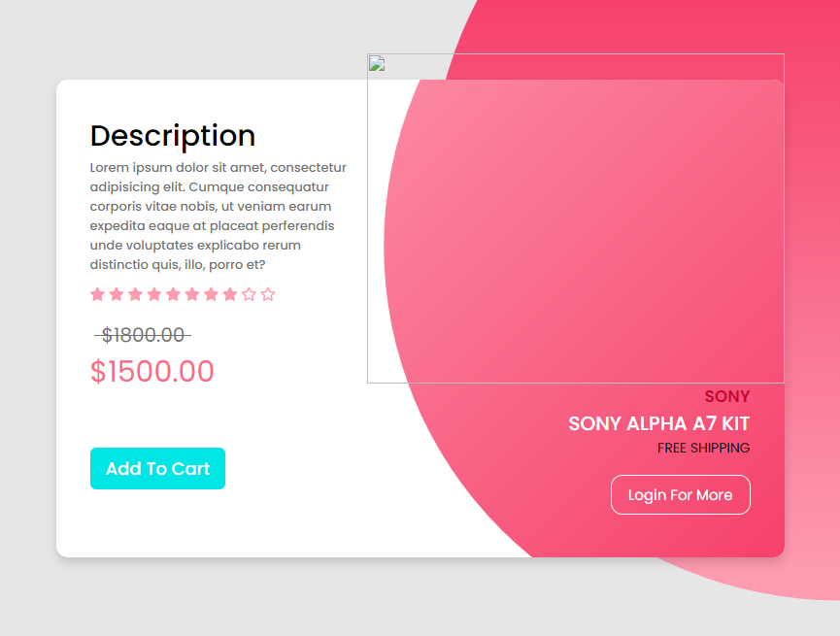This screenshot has height=636, width=840.
Task: Click the Description heading
Action: (x=173, y=136)
